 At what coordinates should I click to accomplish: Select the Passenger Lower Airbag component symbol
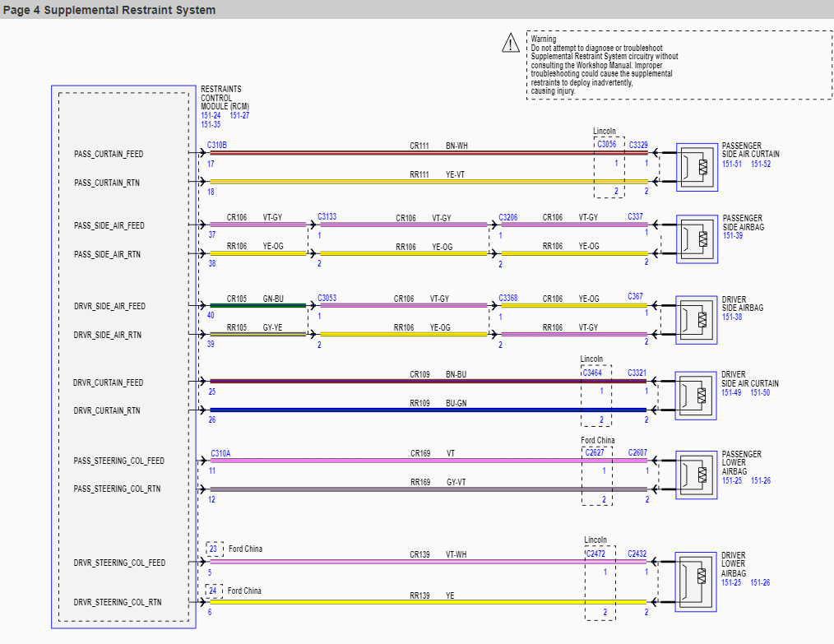(x=697, y=475)
